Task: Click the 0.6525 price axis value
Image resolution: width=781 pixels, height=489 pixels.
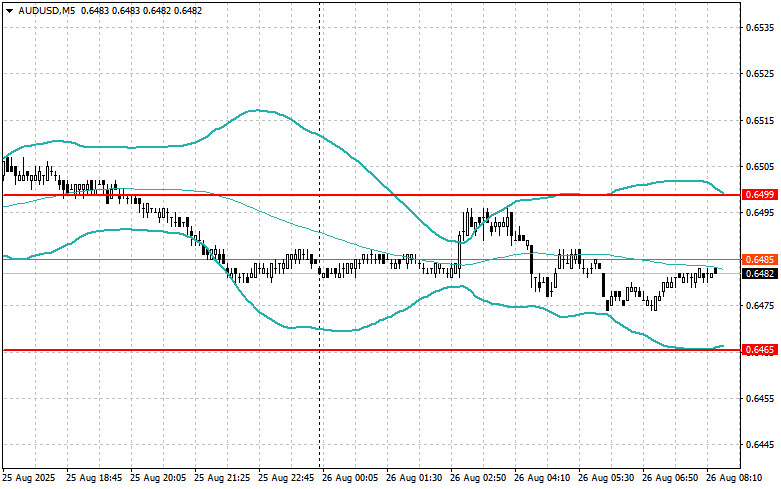Action: tap(760, 74)
